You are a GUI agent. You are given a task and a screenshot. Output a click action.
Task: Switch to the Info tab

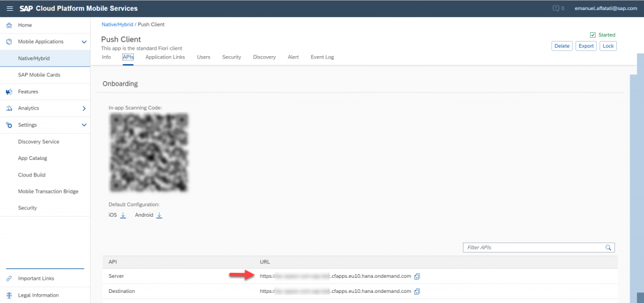pos(106,57)
